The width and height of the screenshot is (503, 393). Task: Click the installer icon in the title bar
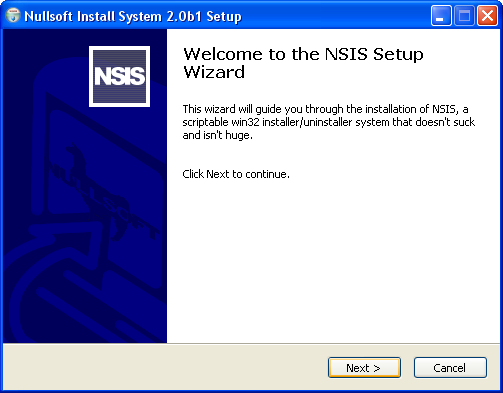coord(13,16)
